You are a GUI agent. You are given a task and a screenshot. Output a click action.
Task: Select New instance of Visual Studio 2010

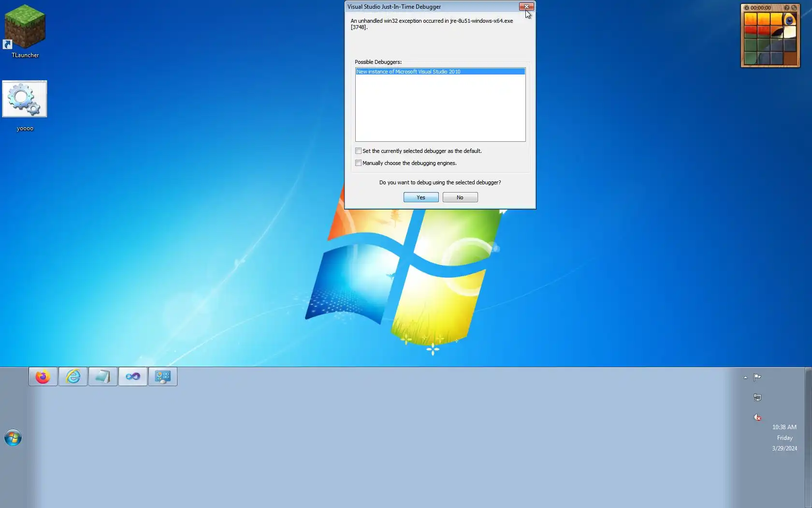click(440, 72)
